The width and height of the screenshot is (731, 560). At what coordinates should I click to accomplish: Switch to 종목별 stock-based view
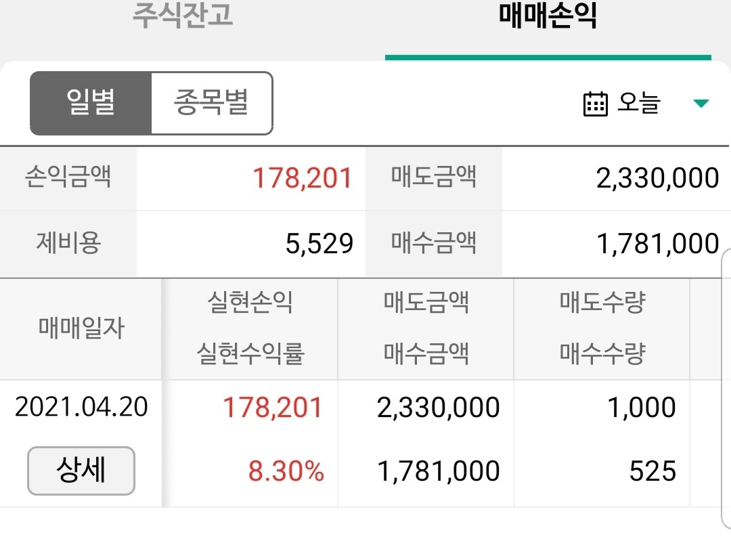pos(212,102)
